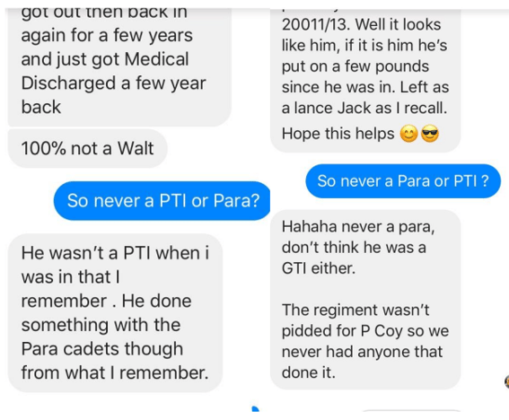Click the "Para cadets though" text line
Screen dimensions: 509x420
click(102, 349)
